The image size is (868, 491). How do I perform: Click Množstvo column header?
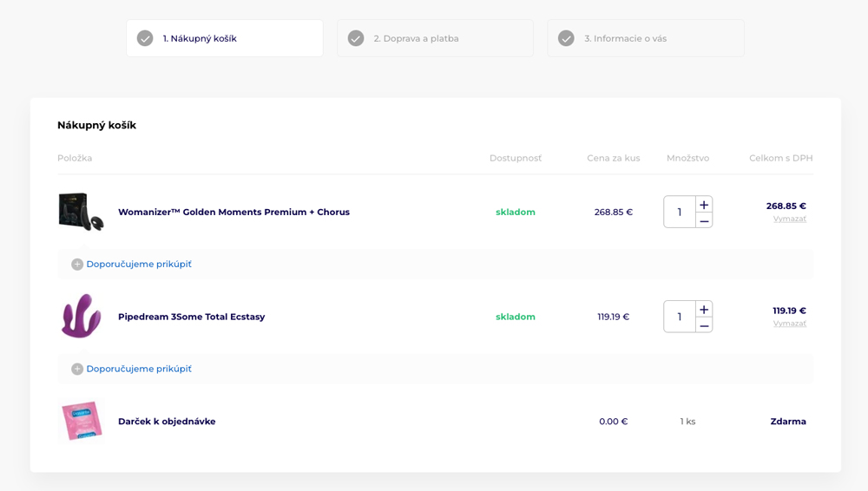pos(687,158)
